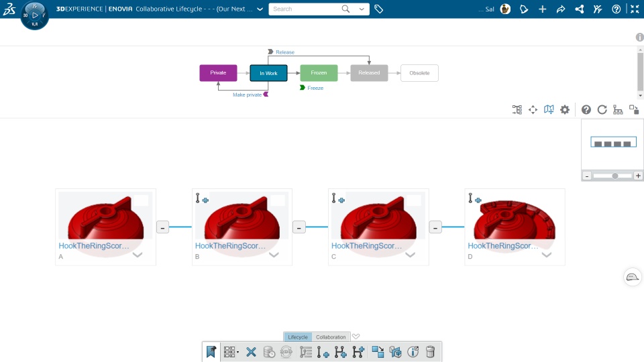This screenshot has width=644, height=362.
Task: Expand revision A card chevron
Action: (x=138, y=255)
